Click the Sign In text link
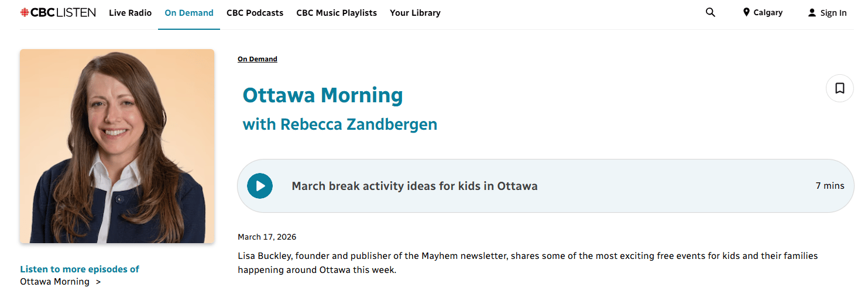 pyautogui.click(x=833, y=13)
